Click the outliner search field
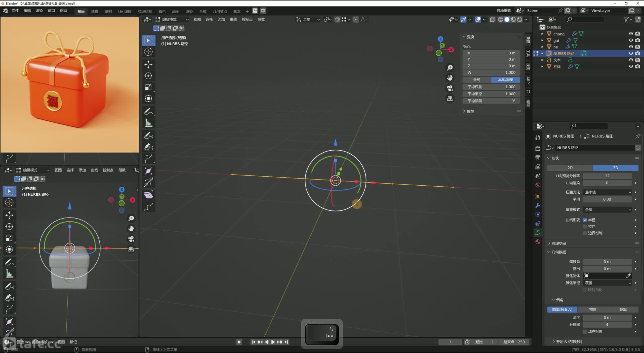This screenshot has height=353, width=644. point(584,19)
